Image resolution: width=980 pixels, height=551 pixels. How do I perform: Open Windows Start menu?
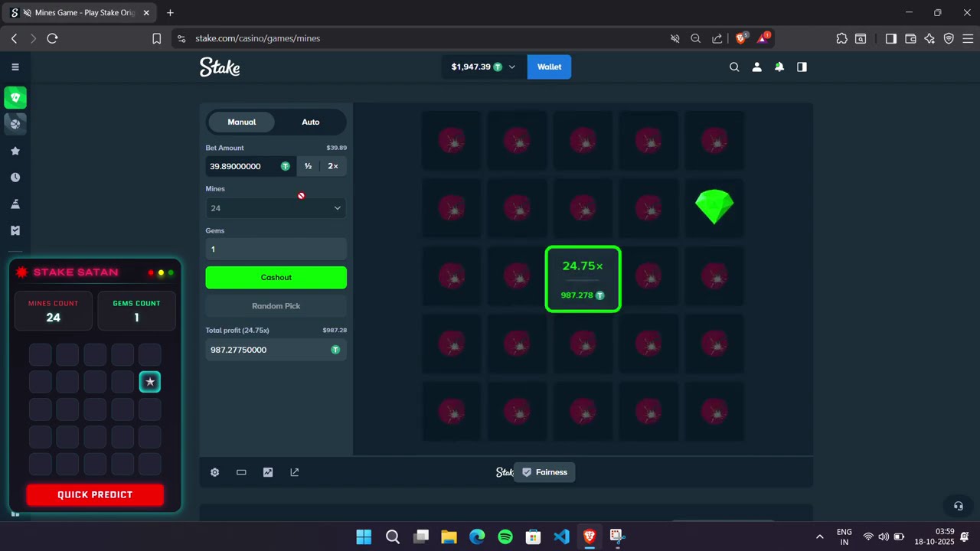[364, 536]
